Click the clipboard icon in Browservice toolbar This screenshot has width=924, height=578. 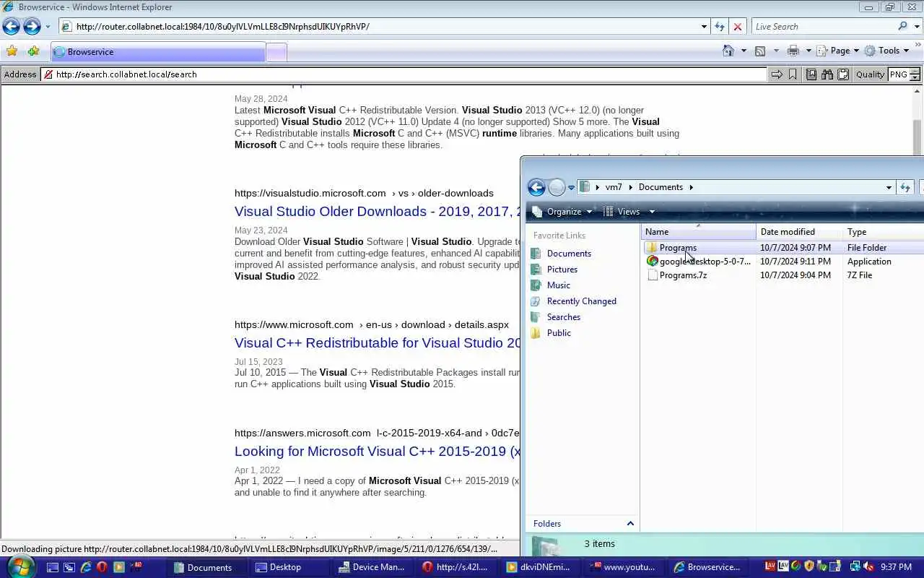click(842, 74)
